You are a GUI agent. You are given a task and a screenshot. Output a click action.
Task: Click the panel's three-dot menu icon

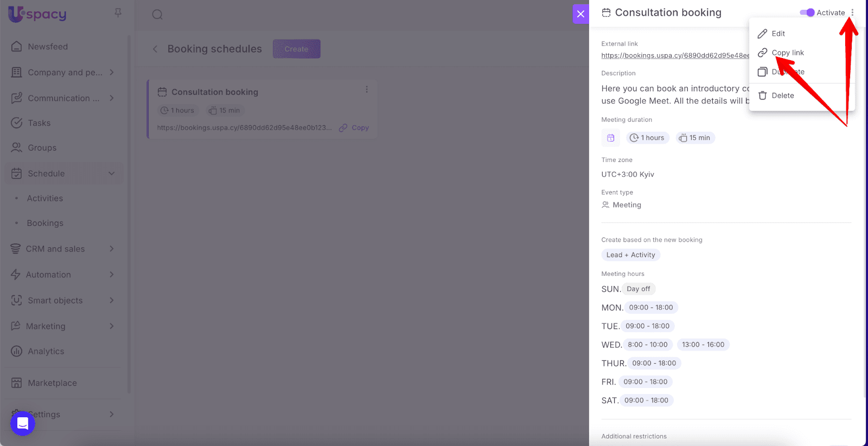click(x=852, y=12)
